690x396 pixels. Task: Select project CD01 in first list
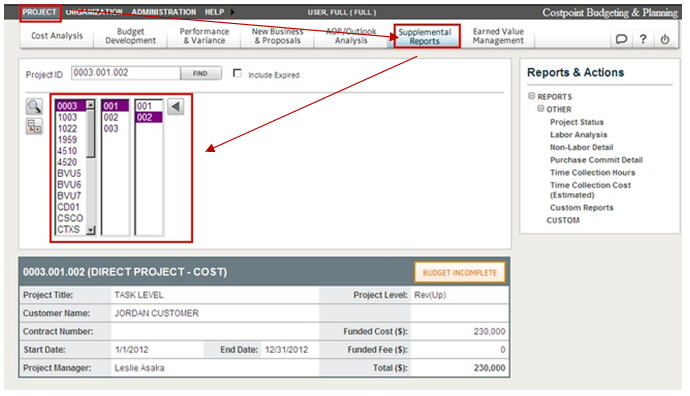coord(70,207)
